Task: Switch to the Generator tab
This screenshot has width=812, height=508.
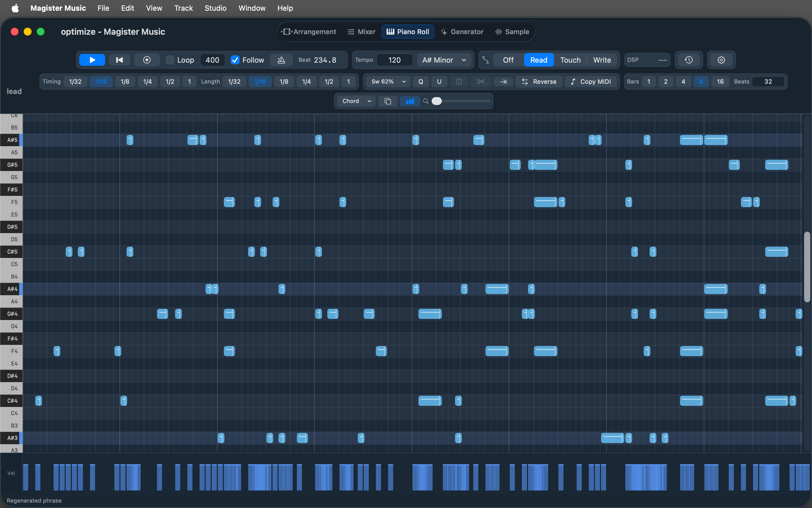Action: point(462,32)
